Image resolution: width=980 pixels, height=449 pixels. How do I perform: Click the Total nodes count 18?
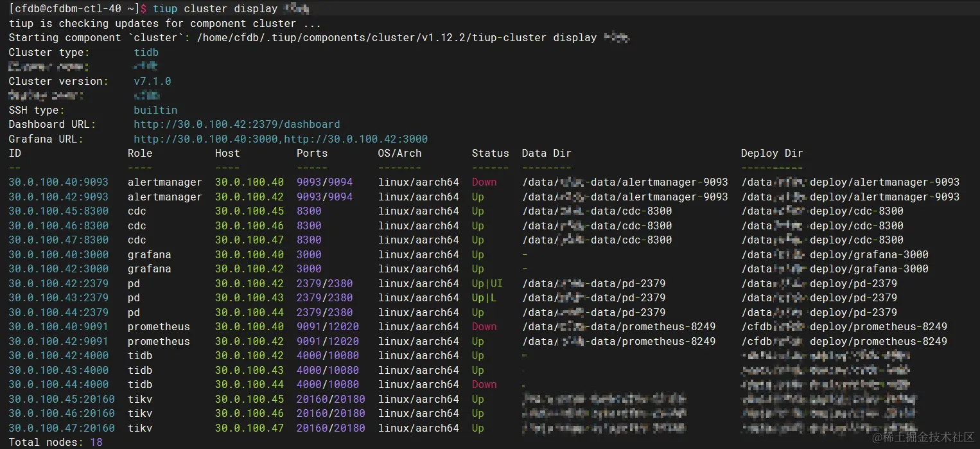click(x=96, y=443)
